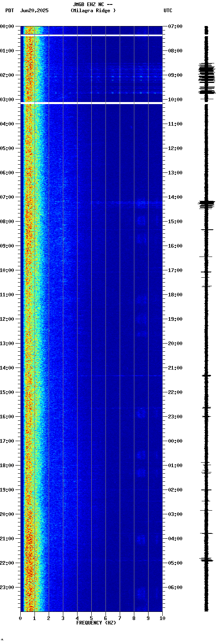This screenshot has height=644, width=224.
Task: Click the JMGB EHZ NC station title
Action: tap(93, 4)
